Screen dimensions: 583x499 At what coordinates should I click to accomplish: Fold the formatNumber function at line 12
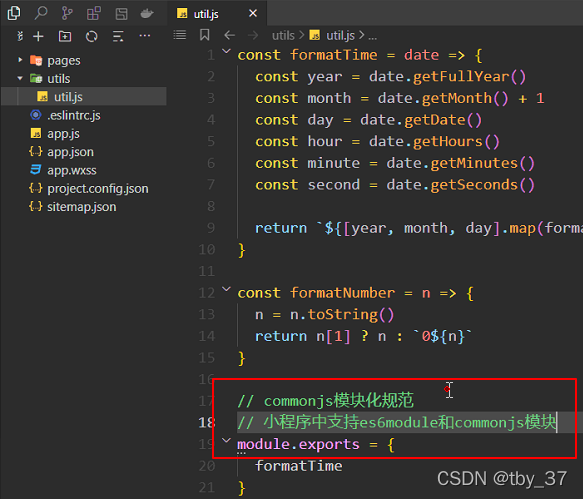226,289
